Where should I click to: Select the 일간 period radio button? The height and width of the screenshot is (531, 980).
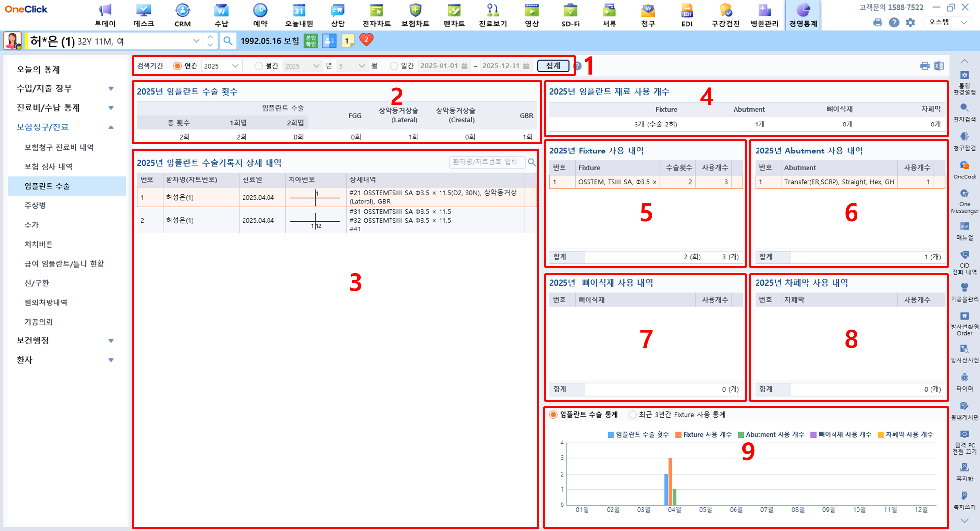click(x=394, y=66)
